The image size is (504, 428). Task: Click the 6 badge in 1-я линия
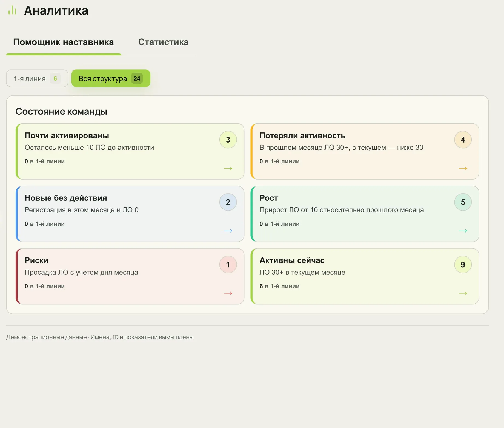click(55, 78)
